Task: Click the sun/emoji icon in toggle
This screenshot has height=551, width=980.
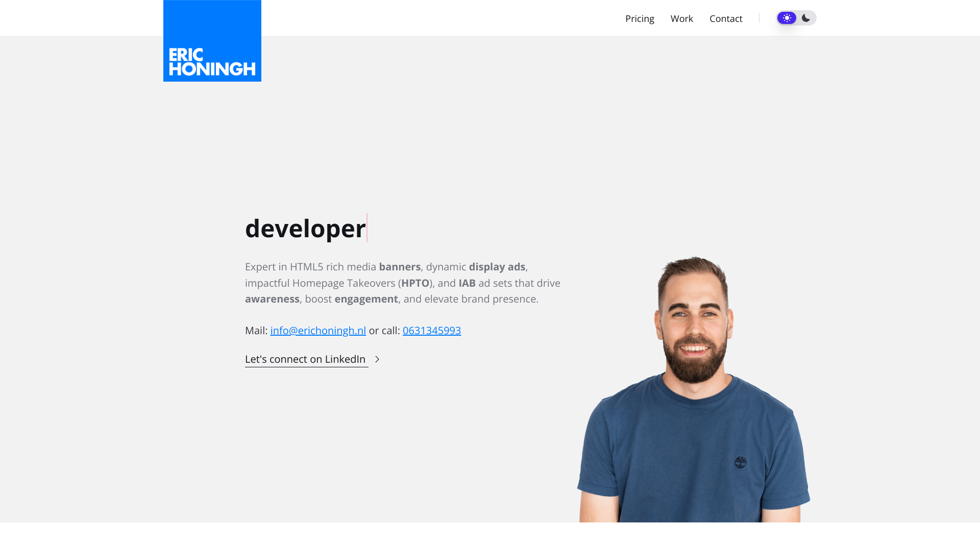Action: [x=787, y=18]
